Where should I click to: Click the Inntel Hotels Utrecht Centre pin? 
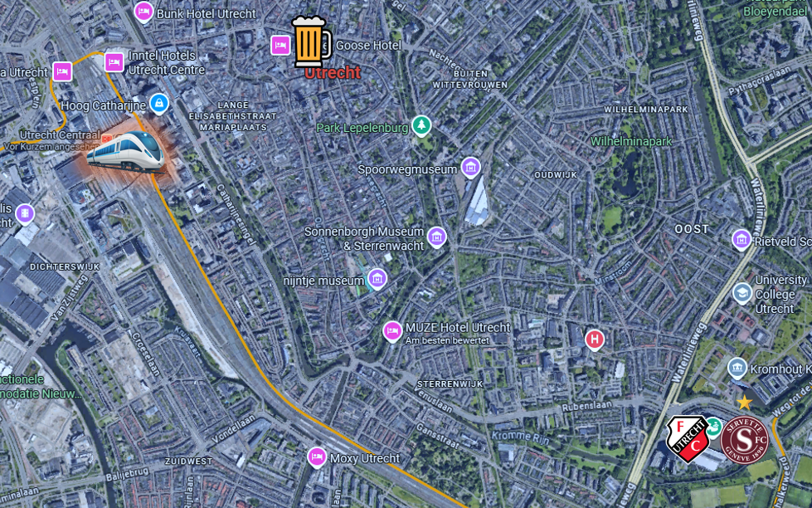click(114, 62)
